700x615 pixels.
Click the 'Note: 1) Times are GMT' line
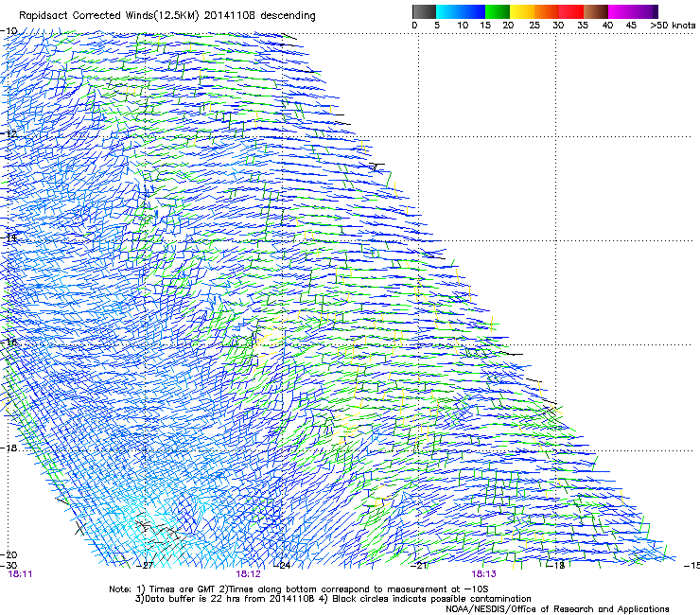point(298,589)
